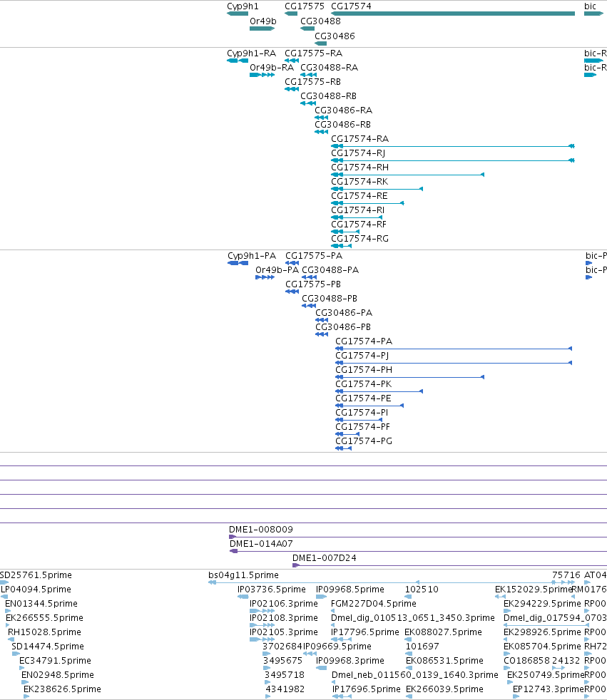607x700 pixels.
Task: Click the CG30486 gene label
Action: coord(335,36)
